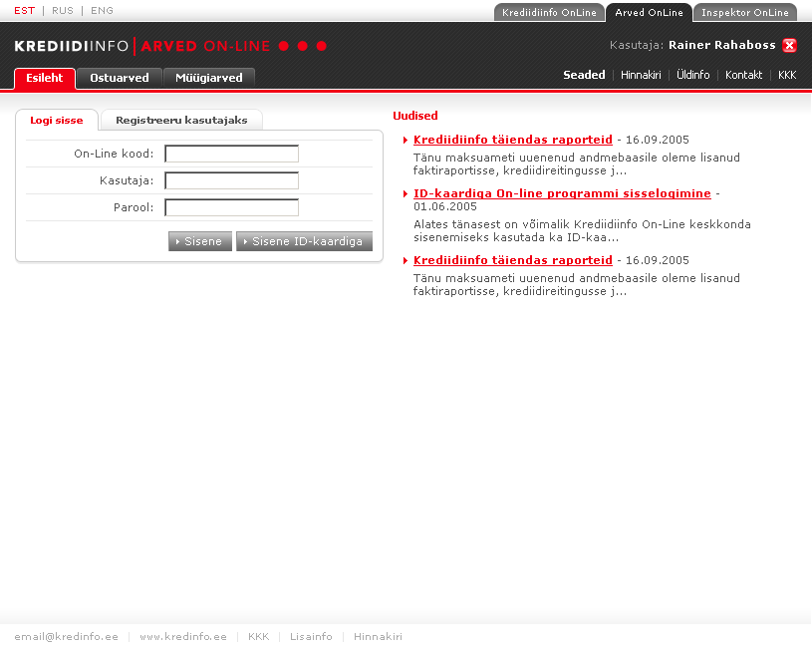Open the Müügiarved tab
Screen dimensions: 812x648
point(208,78)
